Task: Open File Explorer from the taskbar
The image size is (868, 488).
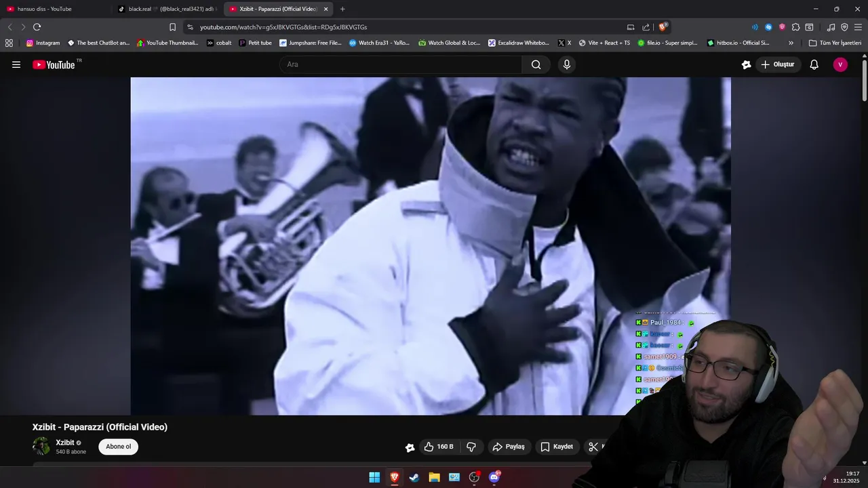Action: click(434, 477)
